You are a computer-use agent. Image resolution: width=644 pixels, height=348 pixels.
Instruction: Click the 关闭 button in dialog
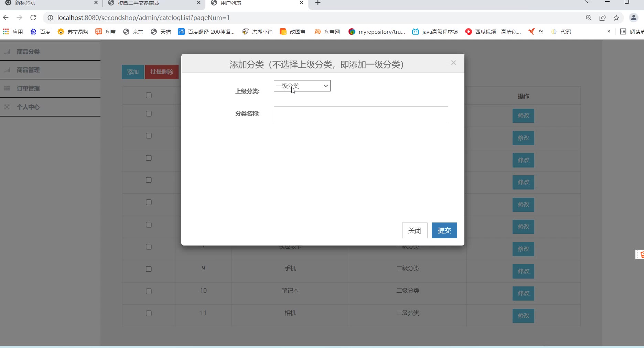tap(415, 230)
